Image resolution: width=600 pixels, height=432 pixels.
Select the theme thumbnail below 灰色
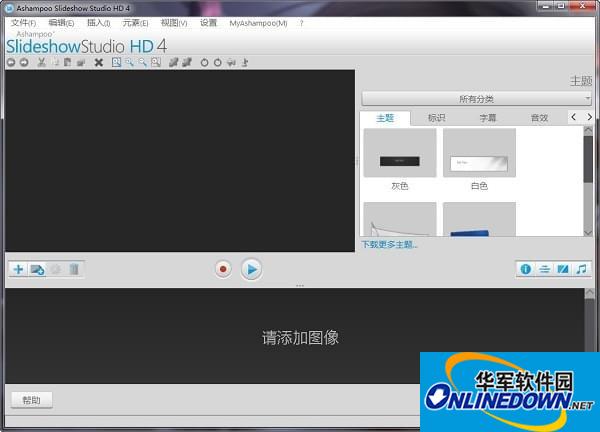coord(400,219)
